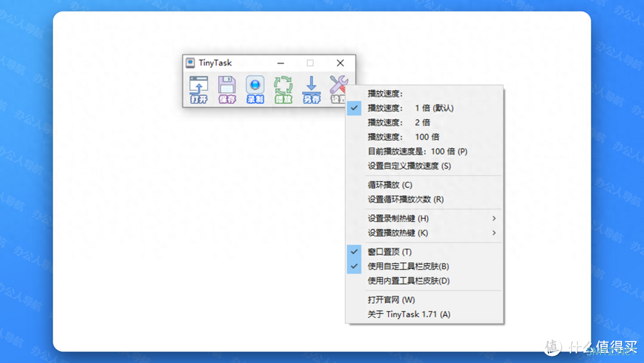Viewport: 644px width, 363px height.
Task: Click the 打开 (Open) toolbar icon
Action: point(199,90)
